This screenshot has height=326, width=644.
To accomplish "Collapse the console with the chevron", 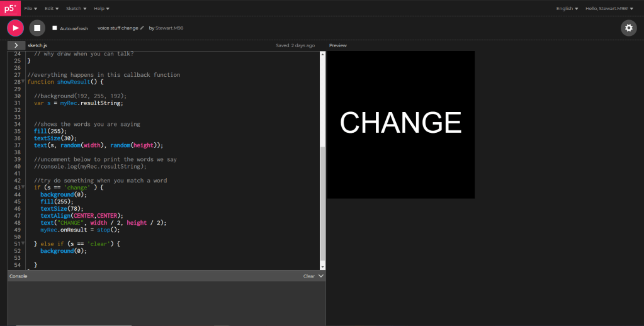I will coord(321,276).
